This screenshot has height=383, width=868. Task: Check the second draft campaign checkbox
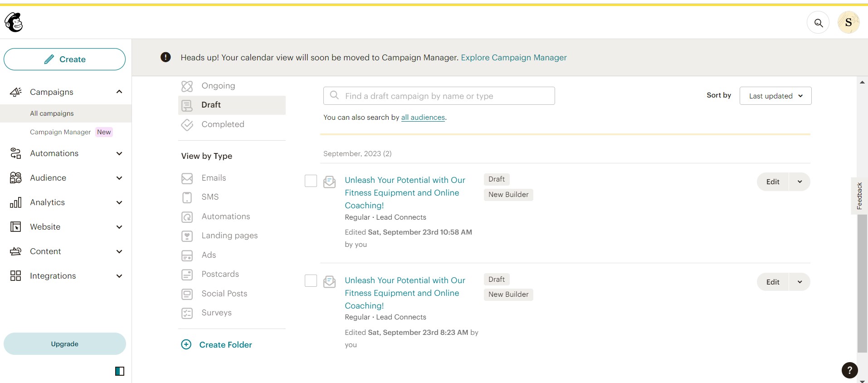[x=311, y=281]
